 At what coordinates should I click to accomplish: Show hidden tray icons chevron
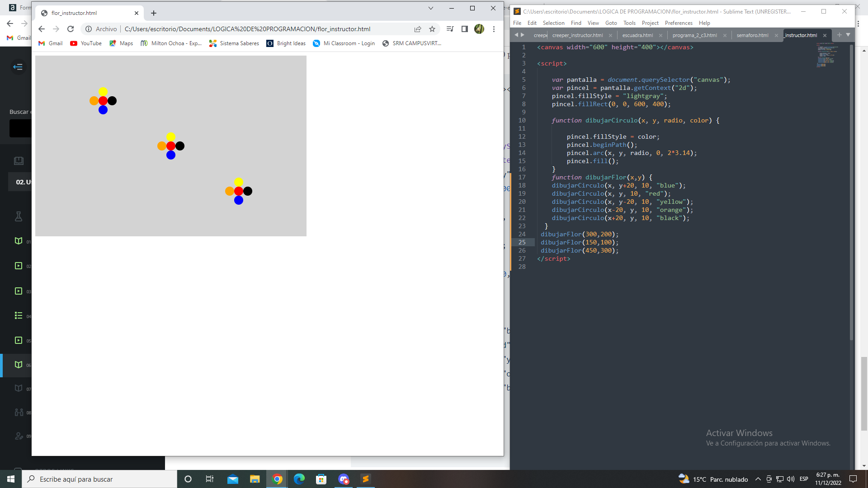[x=758, y=479]
